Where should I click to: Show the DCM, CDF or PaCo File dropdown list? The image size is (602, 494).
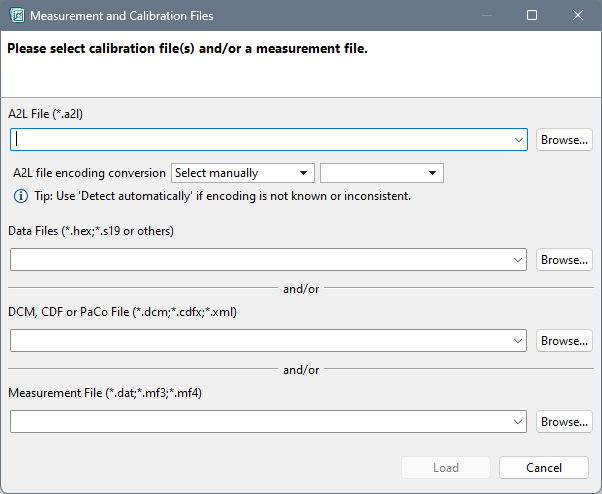pyautogui.click(x=517, y=341)
